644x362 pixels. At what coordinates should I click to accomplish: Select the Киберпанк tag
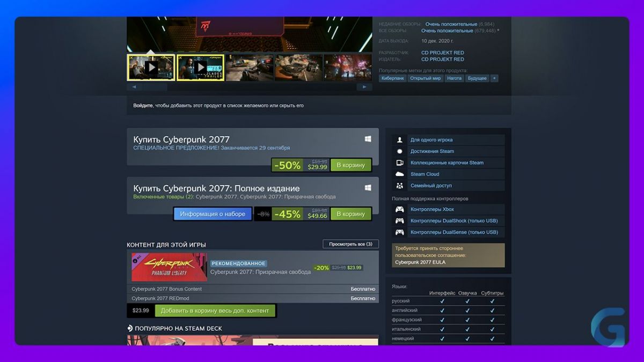392,78
